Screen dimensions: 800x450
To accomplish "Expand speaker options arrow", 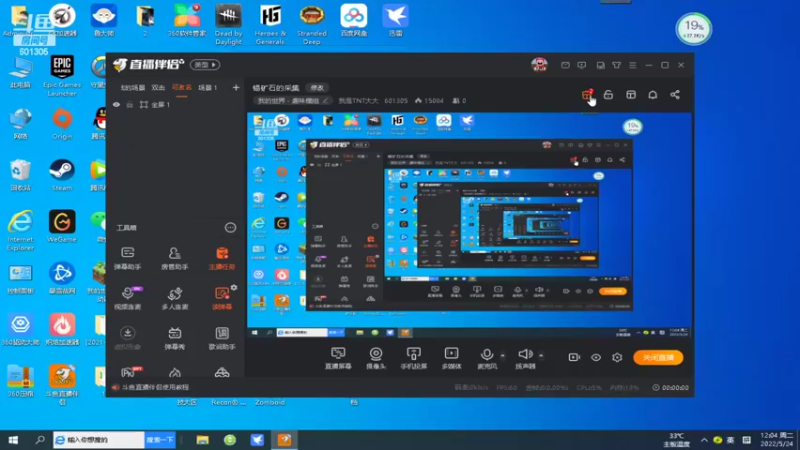I will click(x=541, y=356).
